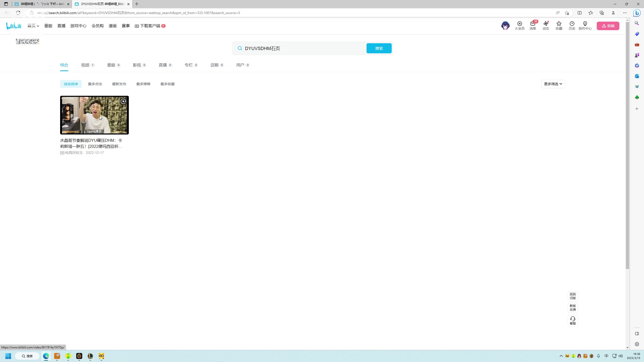Open a new browser tab

137,4
